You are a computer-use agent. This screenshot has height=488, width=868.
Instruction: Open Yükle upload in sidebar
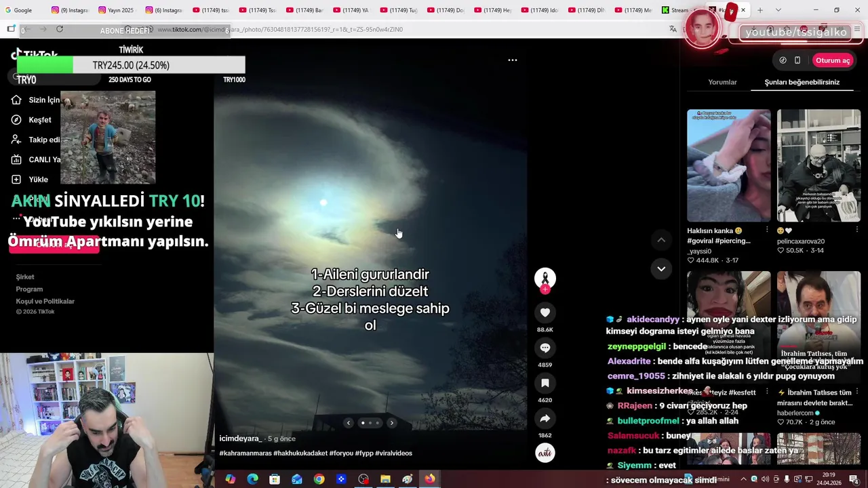[x=30, y=180]
